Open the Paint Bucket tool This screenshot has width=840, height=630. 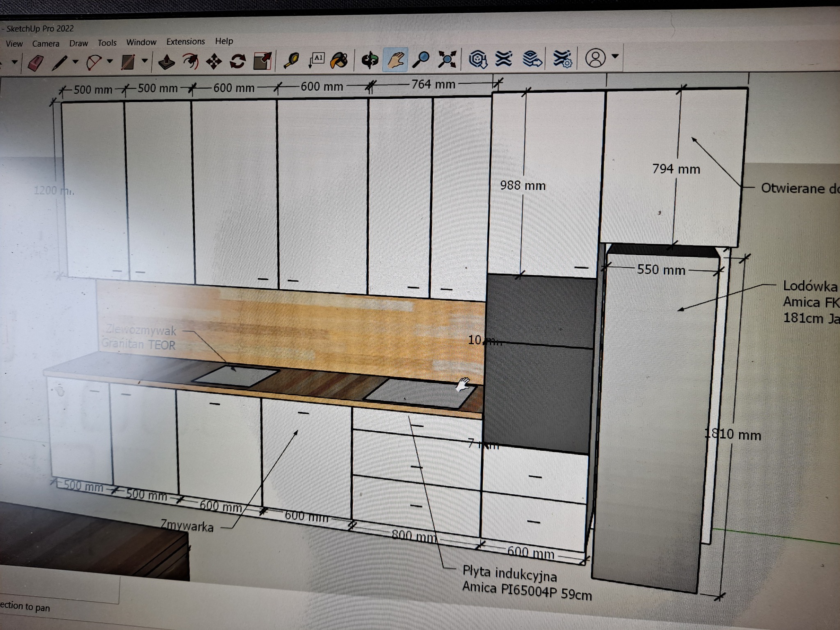pos(340,61)
